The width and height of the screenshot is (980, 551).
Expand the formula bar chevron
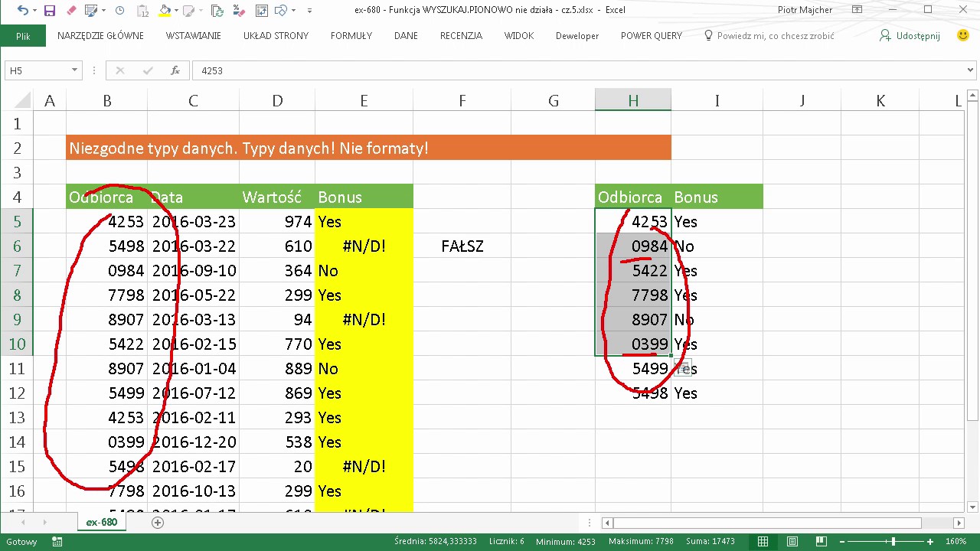(971, 70)
